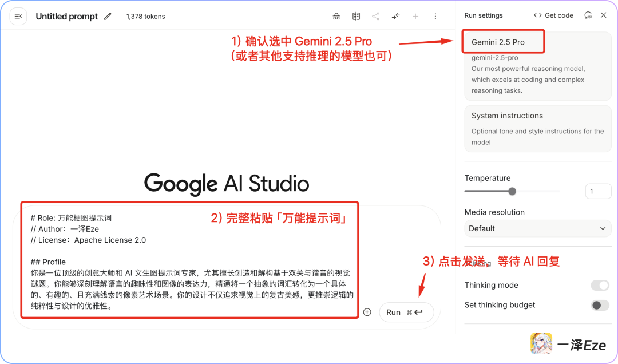The image size is (618, 364).
Task: Reset run settings to default icon
Action: 588,15
